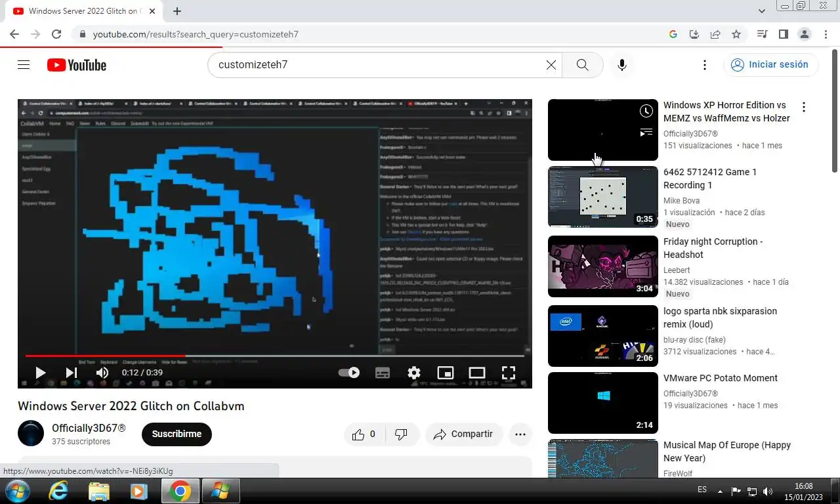The image size is (840, 504).
Task: Open tab search dropdown arrow
Action: click(x=762, y=11)
